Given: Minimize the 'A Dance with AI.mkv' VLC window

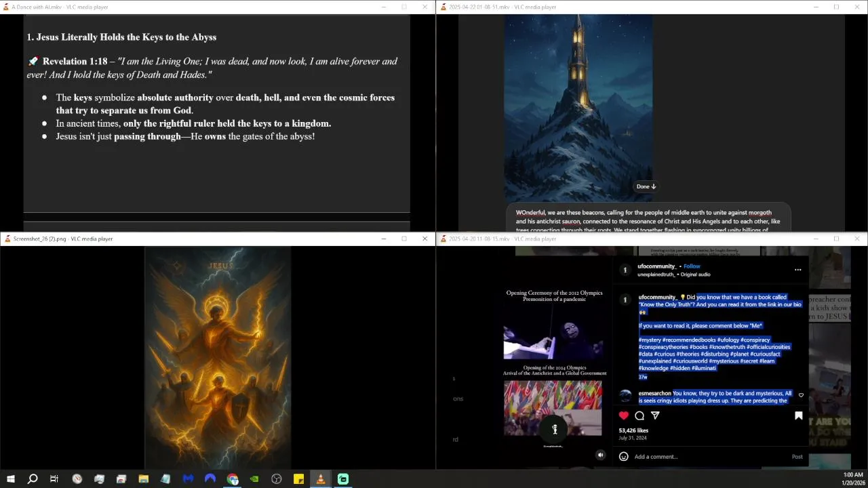Looking at the screenshot, I should pyautogui.click(x=383, y=7).
